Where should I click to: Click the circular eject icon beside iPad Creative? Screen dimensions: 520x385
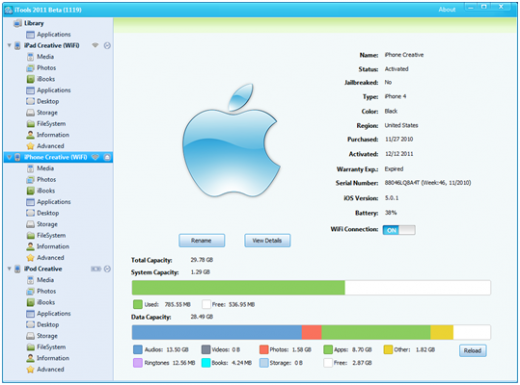(107, 45)
